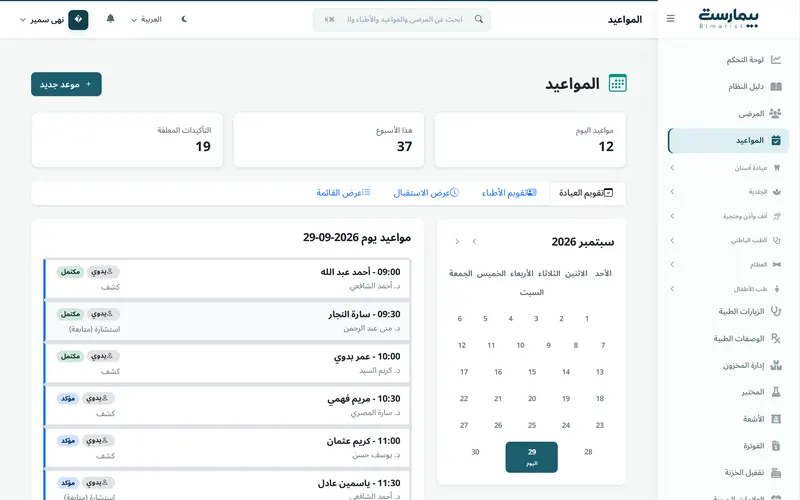Open 09:30 سارة النجار appointment
The image size is (800, 500).
click(x=228, y=321)
